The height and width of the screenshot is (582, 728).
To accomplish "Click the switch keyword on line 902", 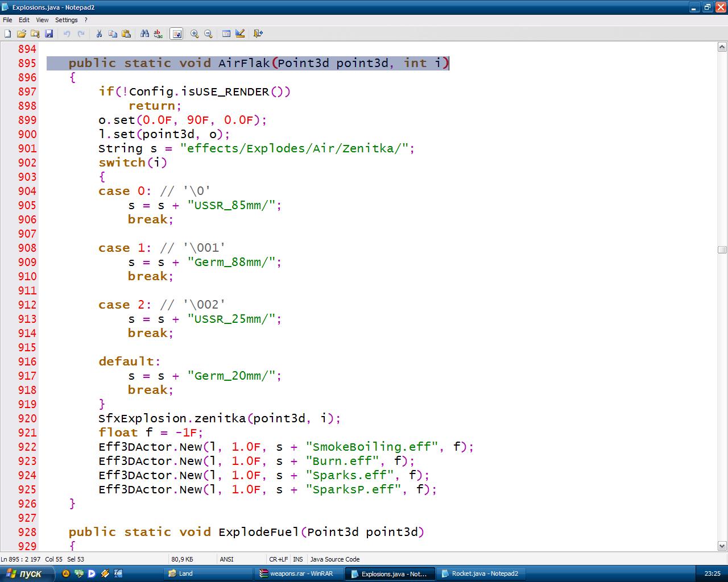I will 122,163.
